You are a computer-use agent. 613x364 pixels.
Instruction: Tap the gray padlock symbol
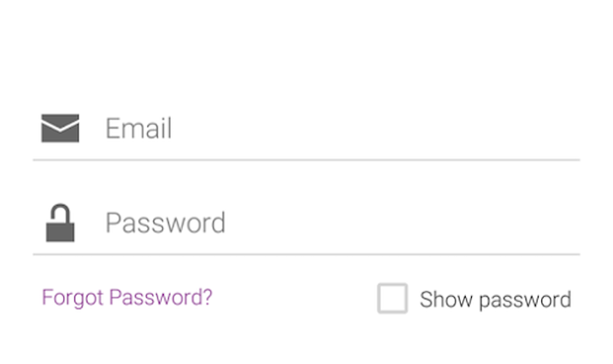(60, 222)
